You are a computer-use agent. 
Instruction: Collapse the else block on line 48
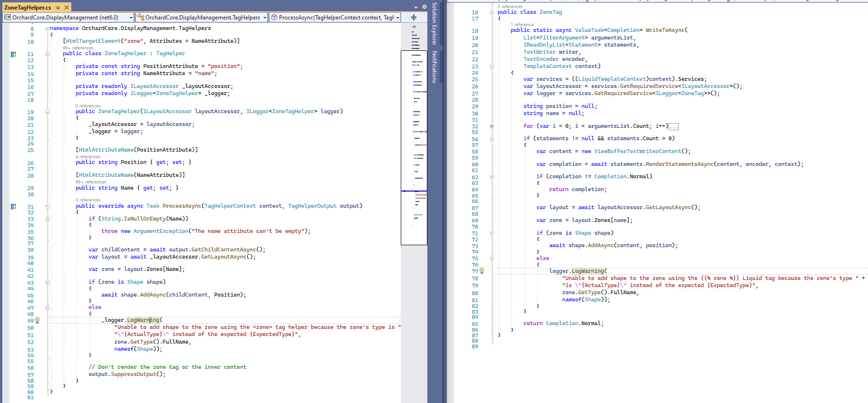[48, 307]
